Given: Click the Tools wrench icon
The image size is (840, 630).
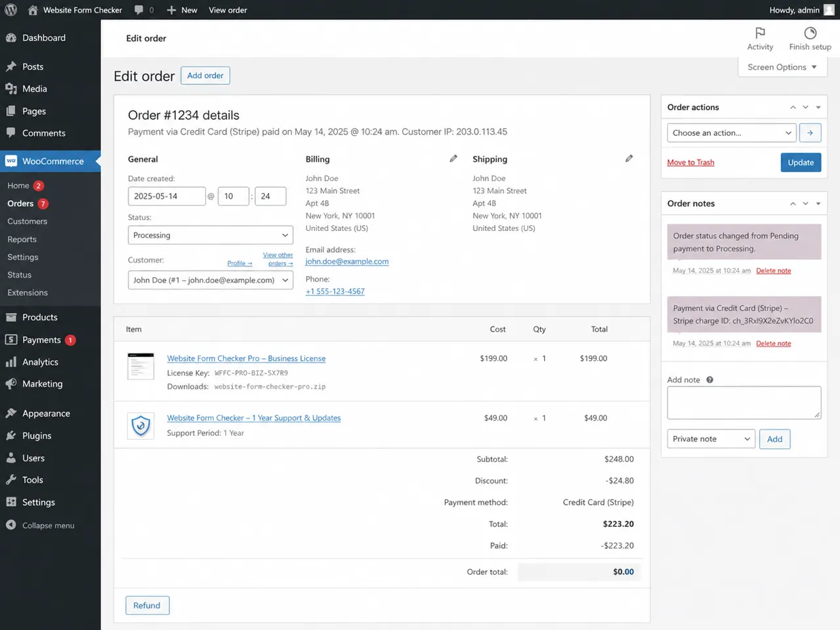Looking at the screenshot, I should (x=11, y=480).
